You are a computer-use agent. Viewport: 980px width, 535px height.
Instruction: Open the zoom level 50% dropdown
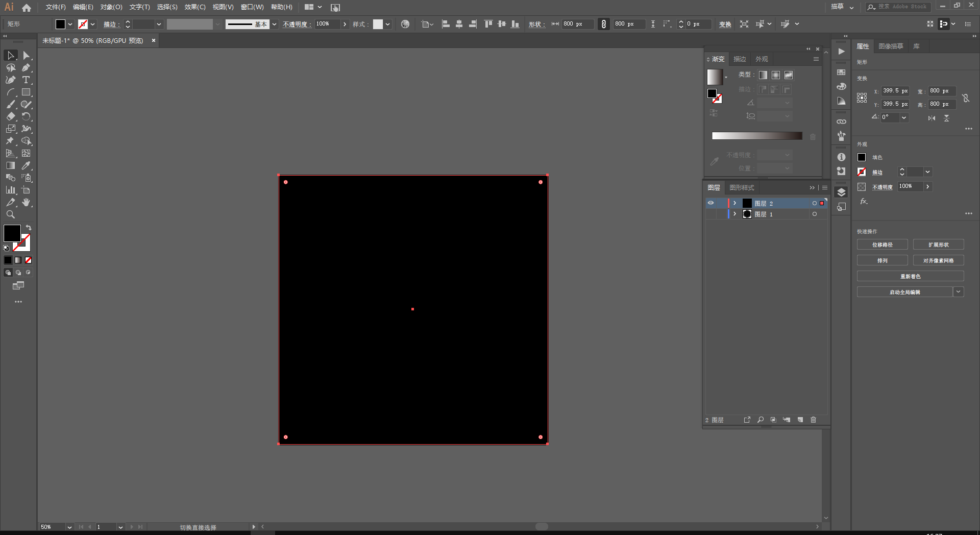click(69, 527)
